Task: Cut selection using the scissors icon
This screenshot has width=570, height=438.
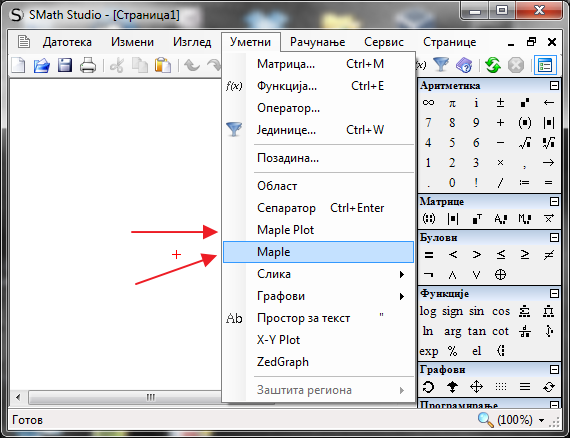Action: pyautogui.click(x=117, y=65)
